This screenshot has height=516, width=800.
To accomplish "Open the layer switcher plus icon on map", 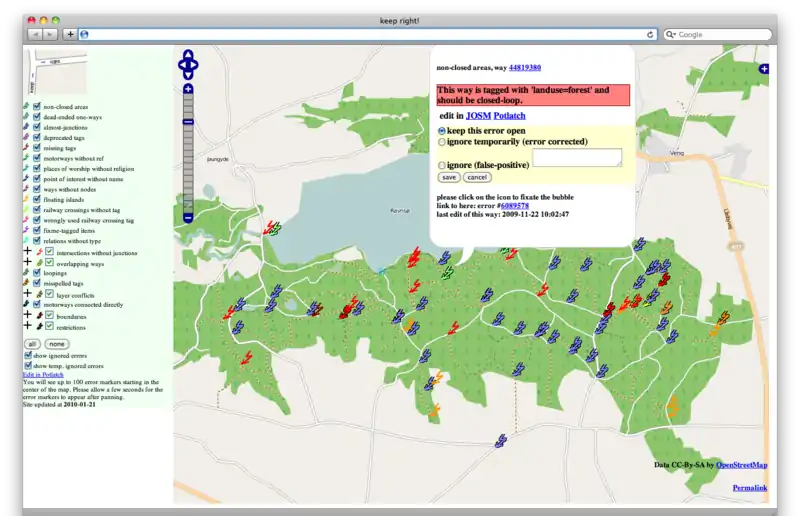I will 764,69.
